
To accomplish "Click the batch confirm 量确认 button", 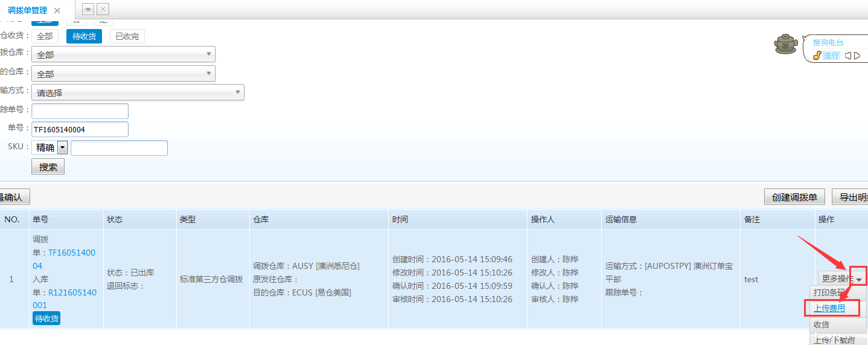I will 14,197.
